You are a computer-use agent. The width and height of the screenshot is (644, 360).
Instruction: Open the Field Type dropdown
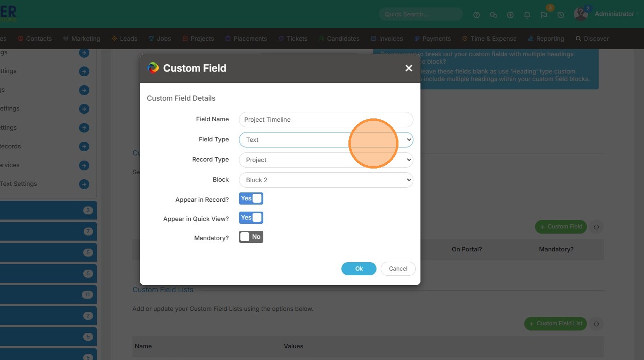(326, 140)
